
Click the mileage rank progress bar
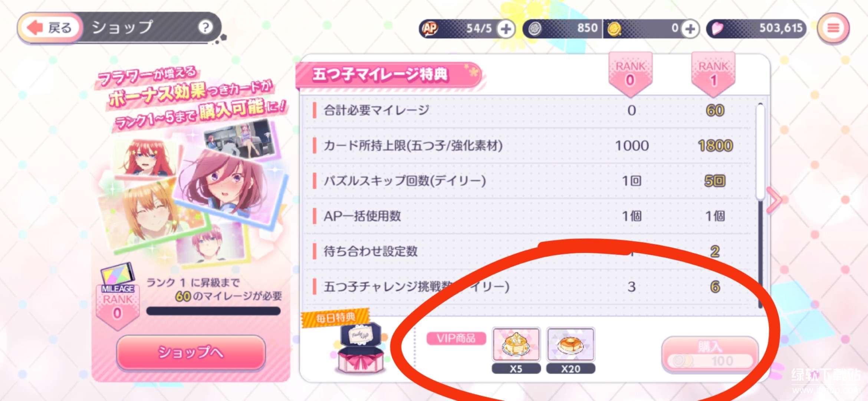point(213,311)
